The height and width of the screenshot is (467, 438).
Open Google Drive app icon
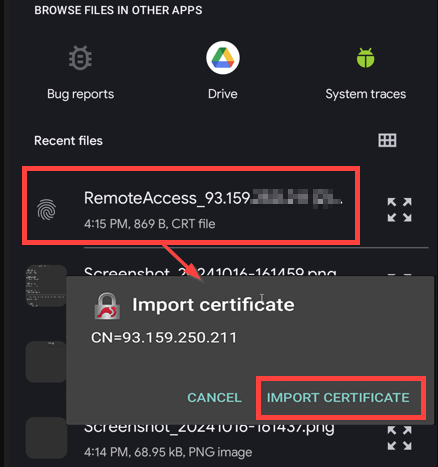223,58
